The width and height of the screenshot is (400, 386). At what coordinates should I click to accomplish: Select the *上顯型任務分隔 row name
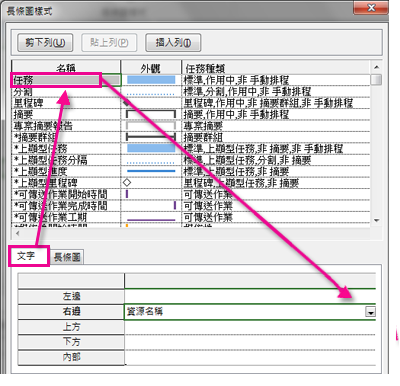pyautogui.click(x=66, y=160)
